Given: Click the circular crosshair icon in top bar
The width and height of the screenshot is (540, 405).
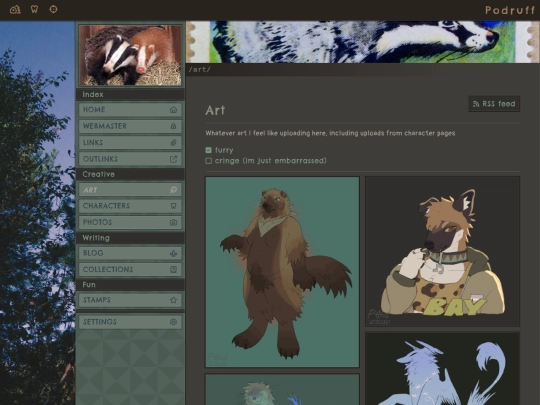Looking at the screenshot, I should (x=53, y=9).
